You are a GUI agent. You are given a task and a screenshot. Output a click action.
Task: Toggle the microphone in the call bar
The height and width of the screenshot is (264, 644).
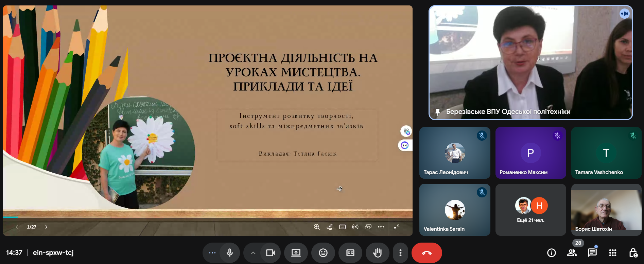click(x=230, y=253)
